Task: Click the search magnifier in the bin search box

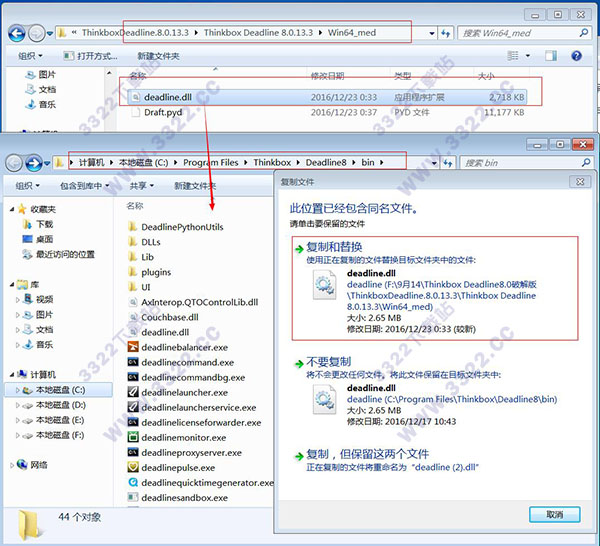Action: [x=585, y=163]
